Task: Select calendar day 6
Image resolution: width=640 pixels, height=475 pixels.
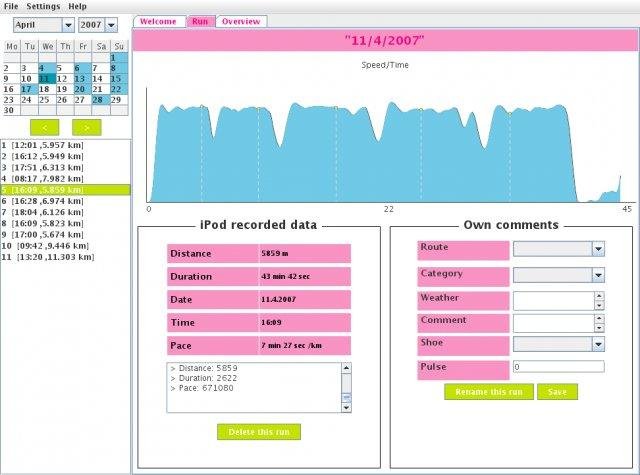Action: click(83, 68)
